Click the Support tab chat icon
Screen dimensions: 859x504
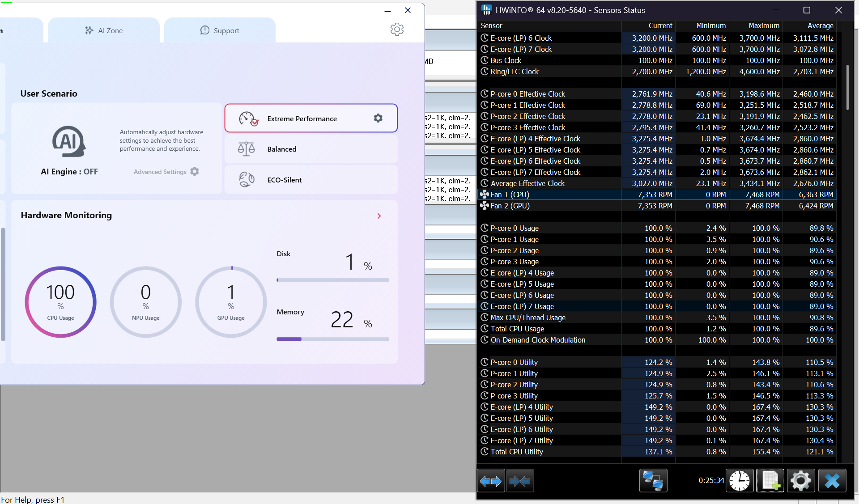pyautogui.click(x=204, y=30)
